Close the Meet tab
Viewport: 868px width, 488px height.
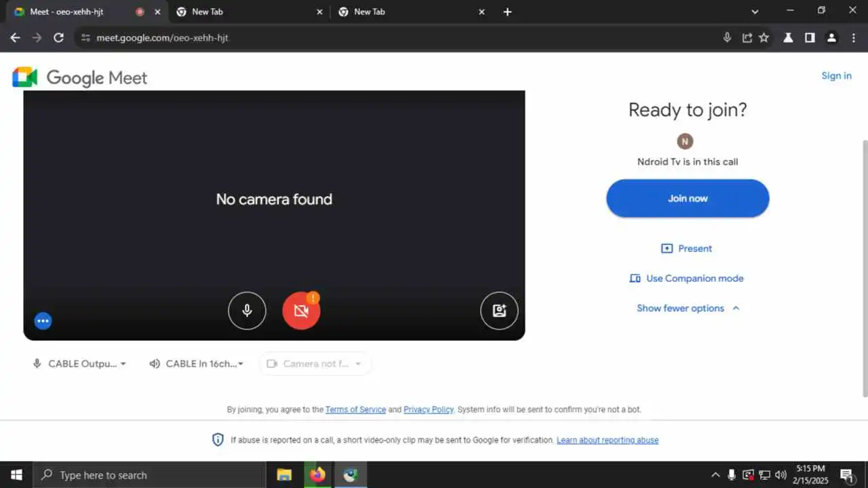[157, 12]
